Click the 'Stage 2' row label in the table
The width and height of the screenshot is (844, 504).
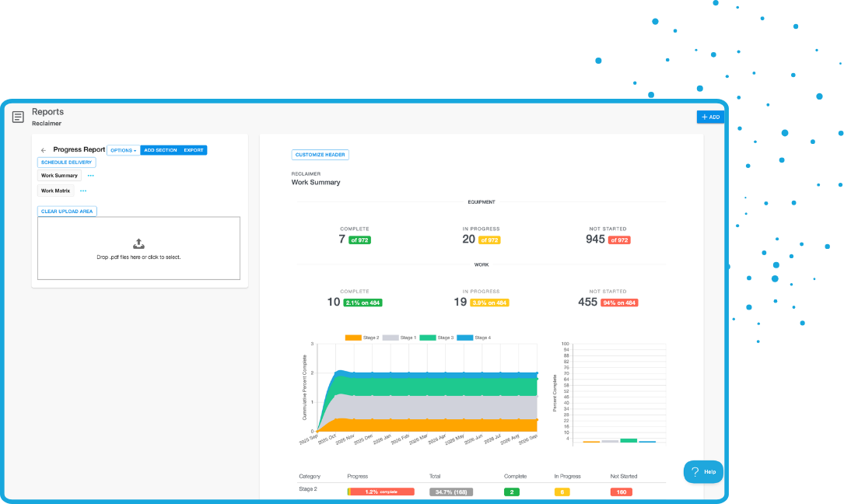(x=308, y=489)
